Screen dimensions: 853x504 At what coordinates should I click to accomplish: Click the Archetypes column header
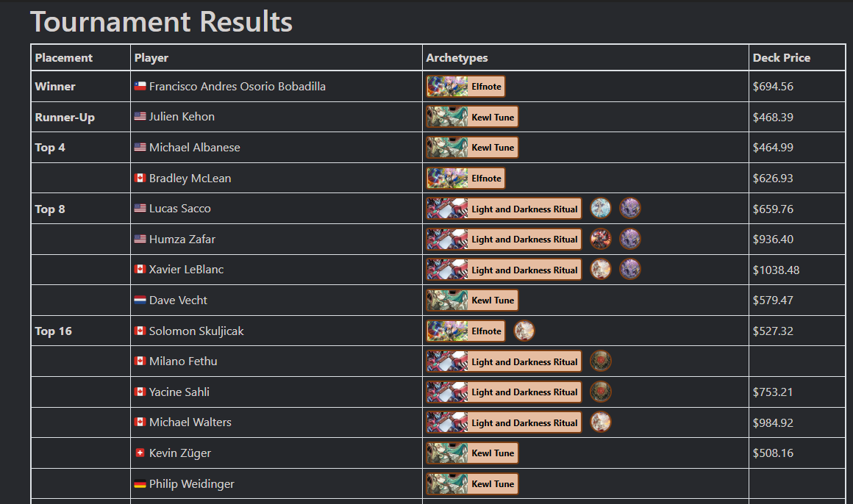click(x=457, y=57)
